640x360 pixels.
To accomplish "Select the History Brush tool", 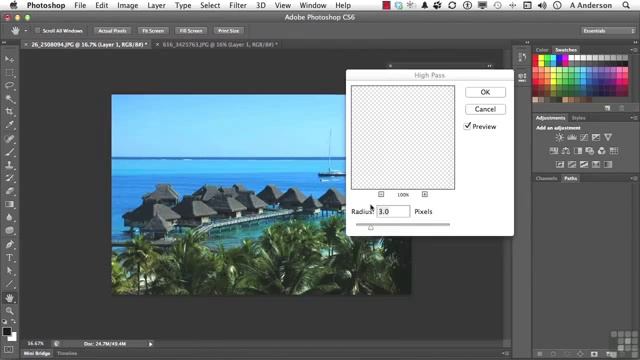I will click(x=9, y=178).
